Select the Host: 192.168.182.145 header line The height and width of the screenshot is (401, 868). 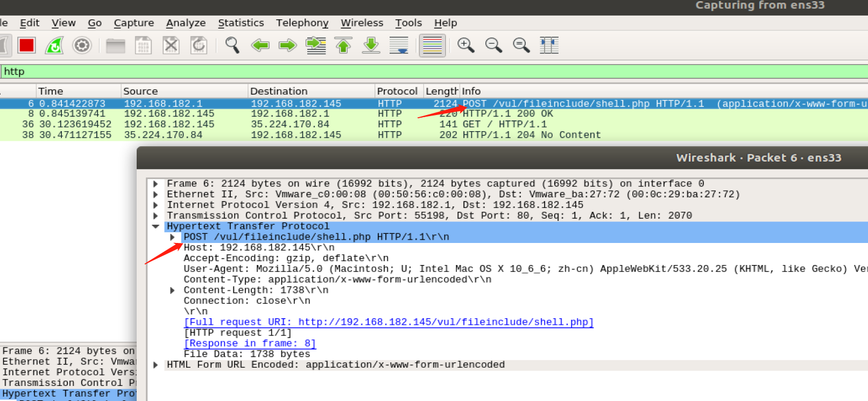pos(259,248)
